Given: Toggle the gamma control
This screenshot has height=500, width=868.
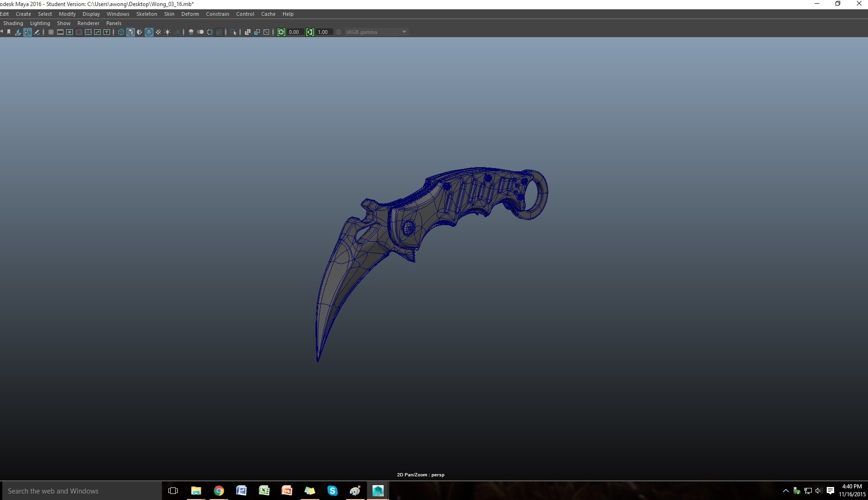Looking at the screenshot, I should (309, 32).
